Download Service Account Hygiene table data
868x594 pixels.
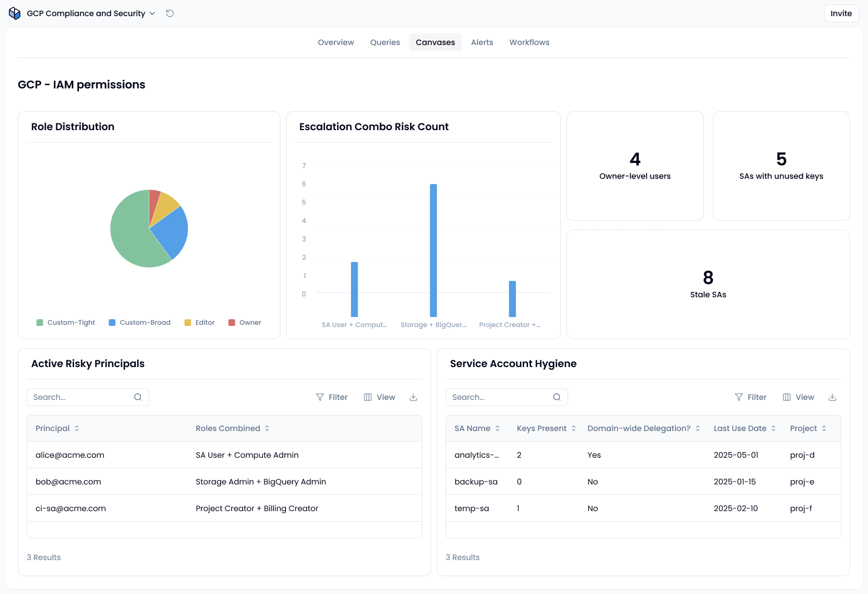click(832, 397)
